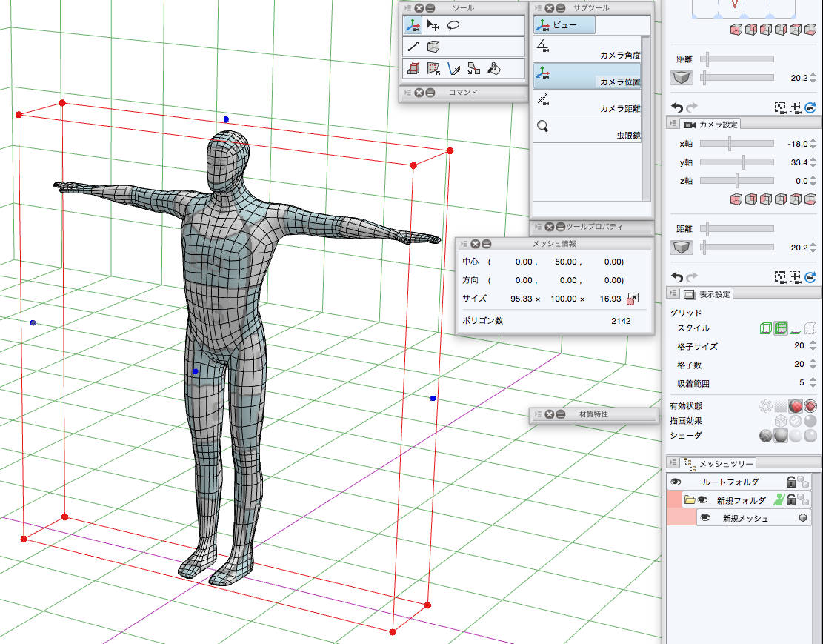The width and height of the screenshot is (823, 644).
Task: Select the lasso selection tool
Action: pyautogui.click(x=454, y=25)
